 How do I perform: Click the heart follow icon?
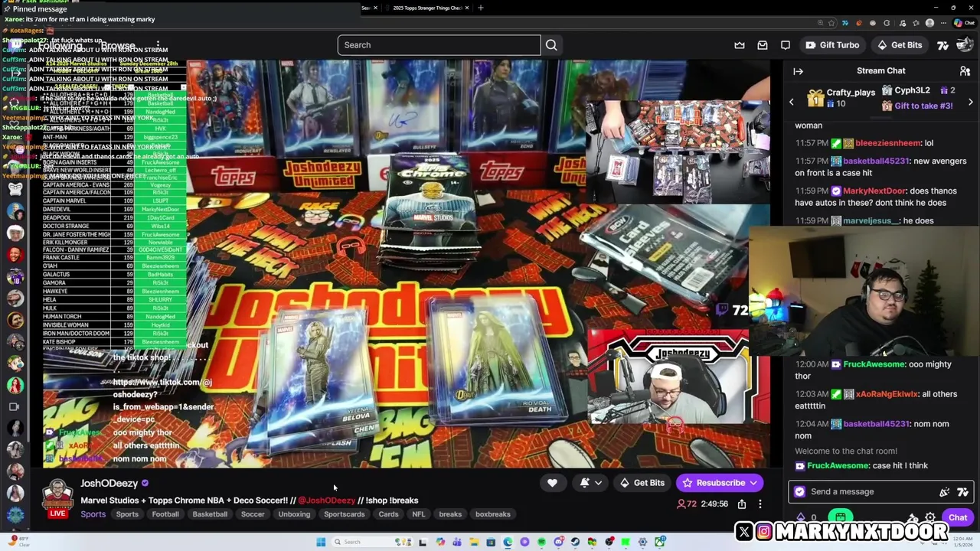coord(552,483)
